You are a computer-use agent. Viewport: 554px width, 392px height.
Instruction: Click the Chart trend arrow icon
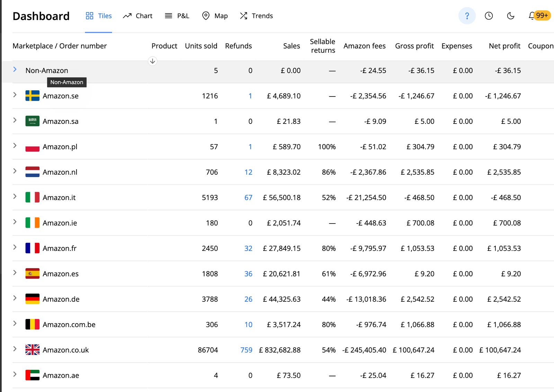tap(127, 16)
